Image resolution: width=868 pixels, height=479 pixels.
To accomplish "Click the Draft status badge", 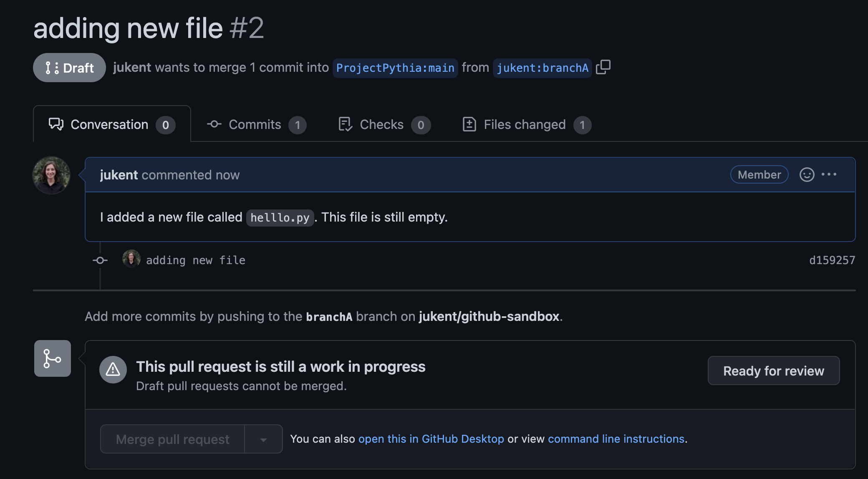I will click(69, 68).
